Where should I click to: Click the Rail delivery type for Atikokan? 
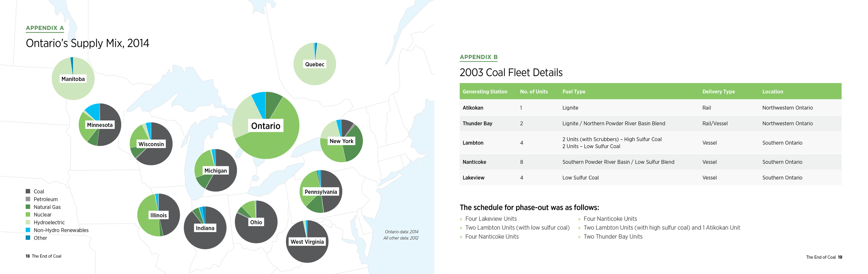[707, 108]
